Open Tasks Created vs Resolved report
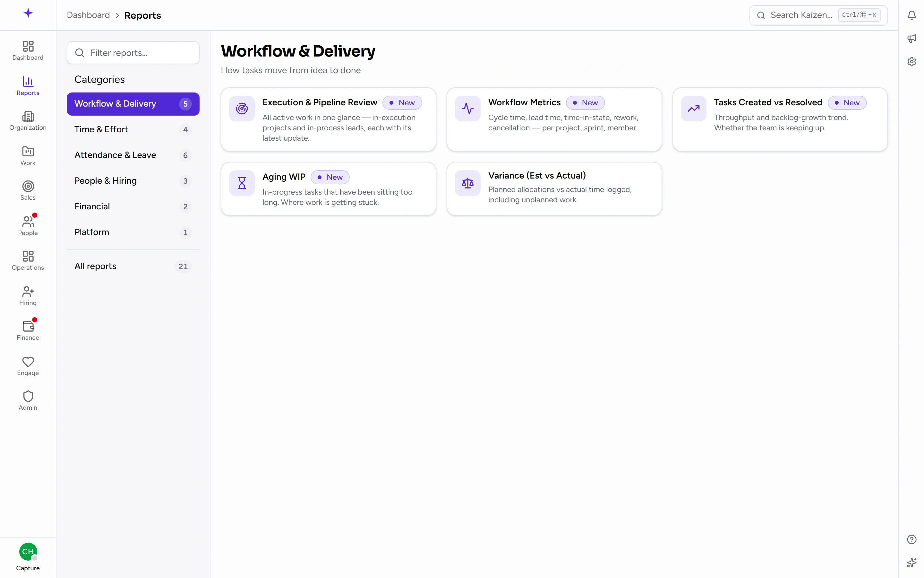The width and height of the screenshot is (924, 578). [x=780, y=119]
